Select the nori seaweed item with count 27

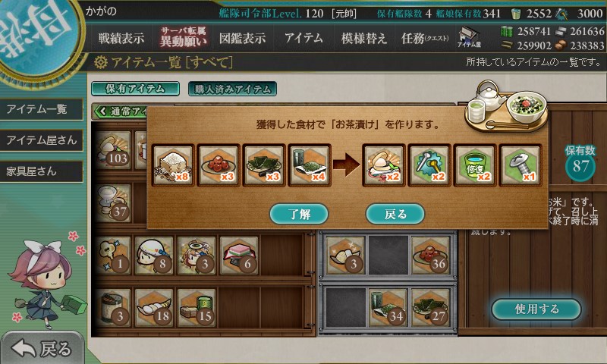pyautogui.click(x=429, y=308)
